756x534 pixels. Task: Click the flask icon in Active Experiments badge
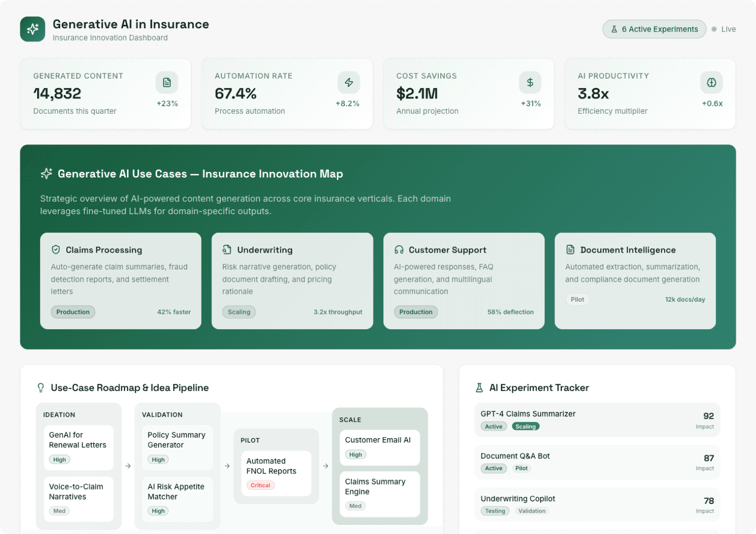[x=614, y=29]
